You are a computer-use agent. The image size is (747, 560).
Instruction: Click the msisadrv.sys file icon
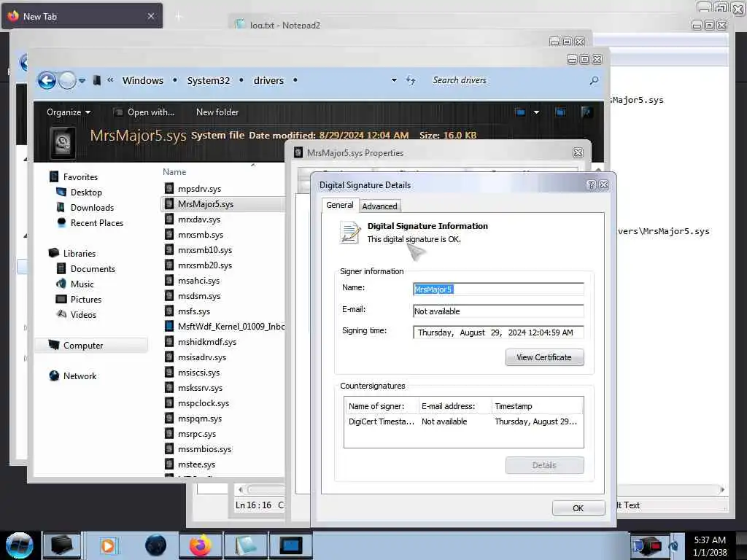pos(169,357)
